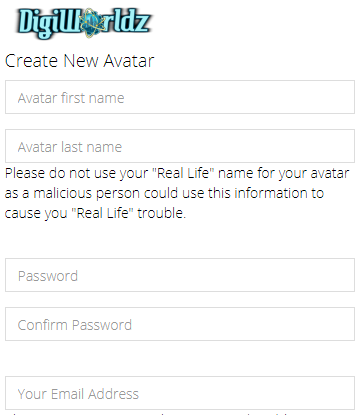
Task: Click the cut-off text below email field
Action: coord(147,414)
